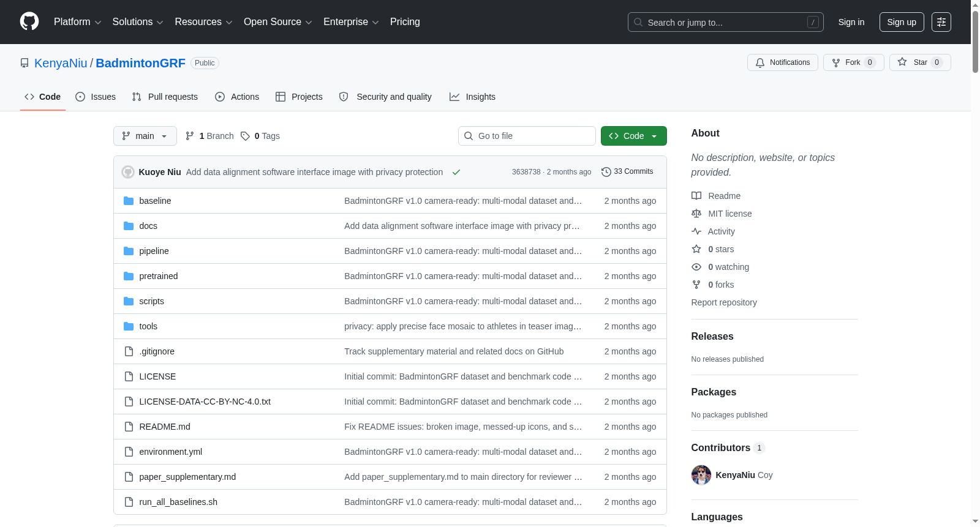Image resolution: width=980 pixels, height=527 pixels.
Task: Click the stars icon in About
Action: (696, 249)
